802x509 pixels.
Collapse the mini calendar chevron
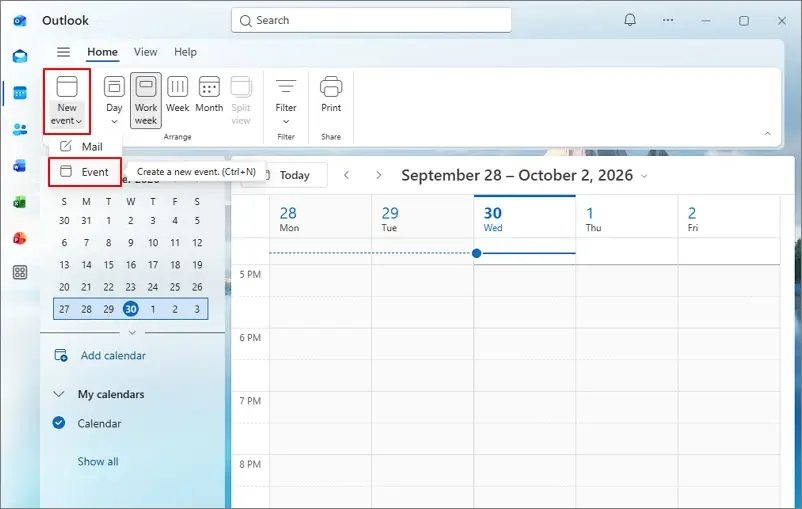click(132, 333)
